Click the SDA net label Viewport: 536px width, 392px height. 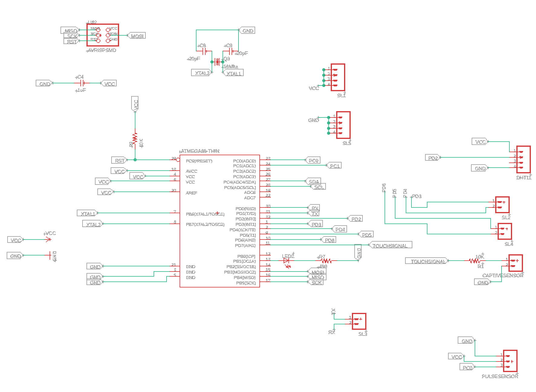click(x=313, y=181)
